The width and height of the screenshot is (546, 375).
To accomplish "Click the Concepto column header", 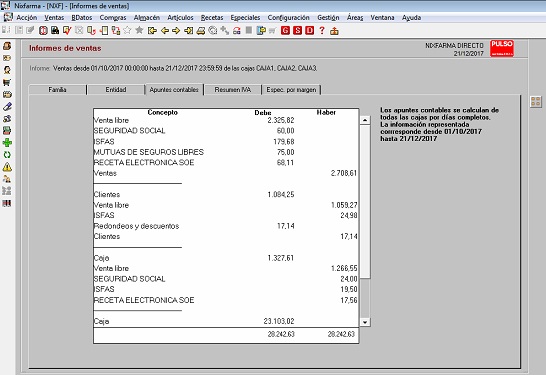I will click(x=162, y=112).
